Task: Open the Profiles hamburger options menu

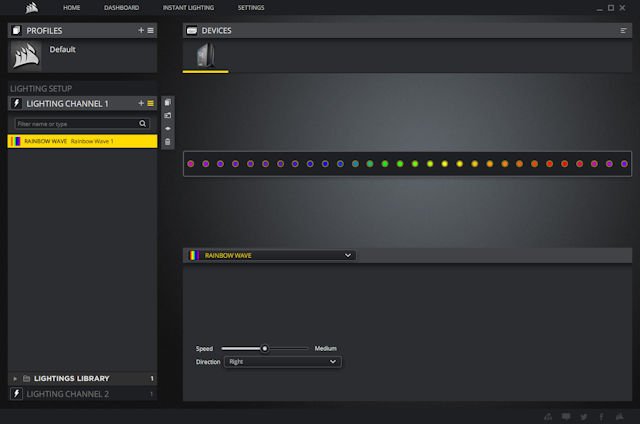Action: point(151,31)
